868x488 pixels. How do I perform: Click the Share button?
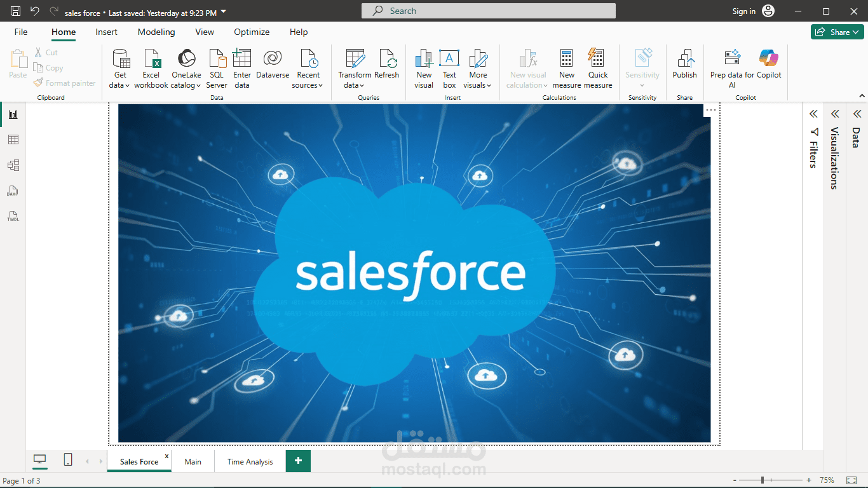(x=837, y=32)
